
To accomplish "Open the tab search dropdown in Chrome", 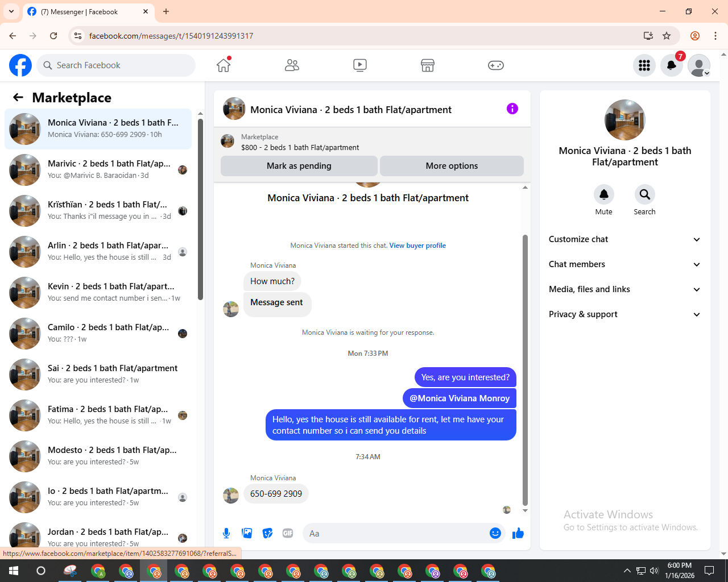I will pyautogui.click(x=11, y=11).
